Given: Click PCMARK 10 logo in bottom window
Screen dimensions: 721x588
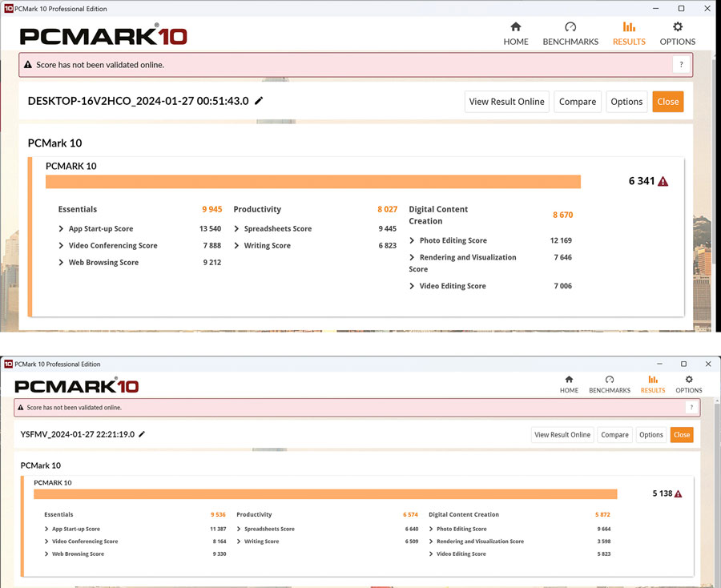Looking at the screenshot, I should (77, 385).
